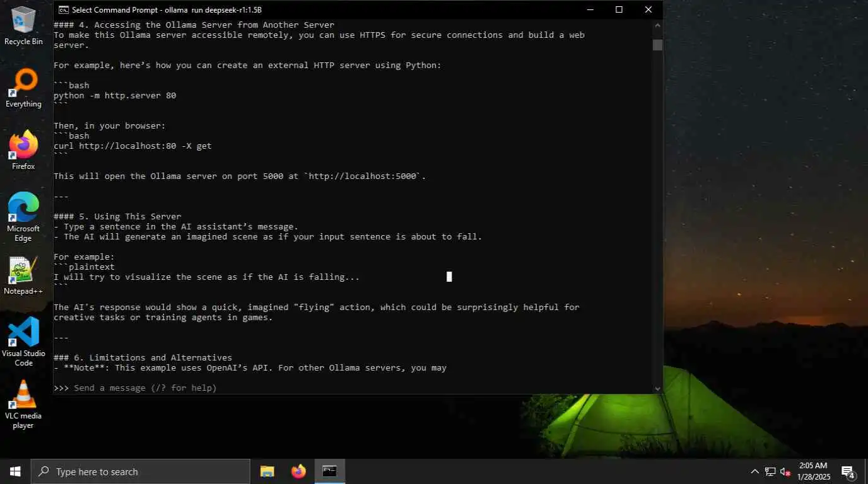Viewport: 868px width, 484px height.
Task: Open the Visual Studio Code desktop shortcut
Action: (x=23, y=342)
